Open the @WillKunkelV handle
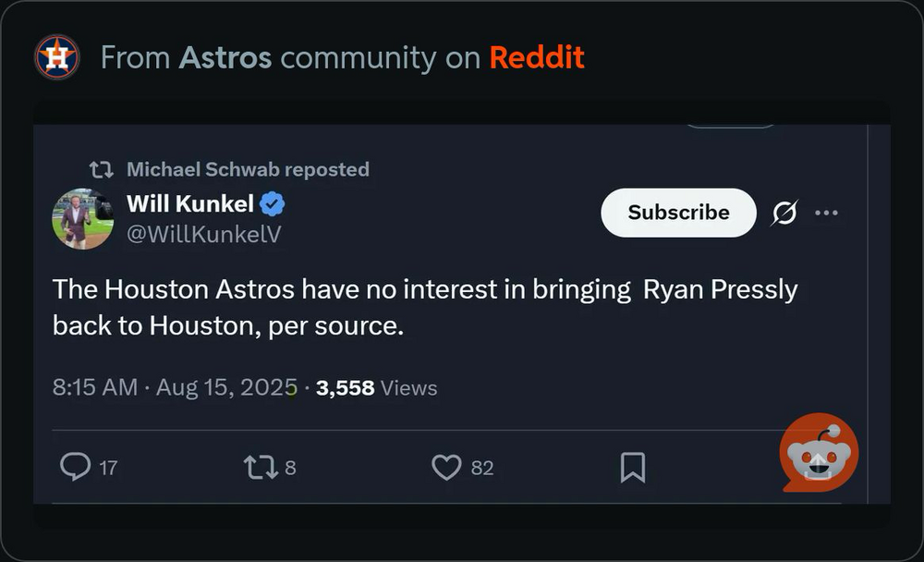This screenshot has width=924, height=562. click(203, 234)
